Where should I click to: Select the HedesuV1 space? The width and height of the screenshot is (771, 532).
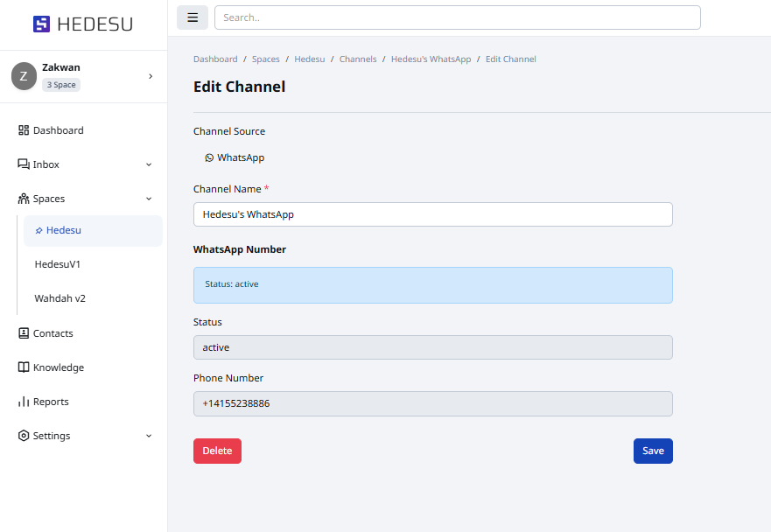58,264
